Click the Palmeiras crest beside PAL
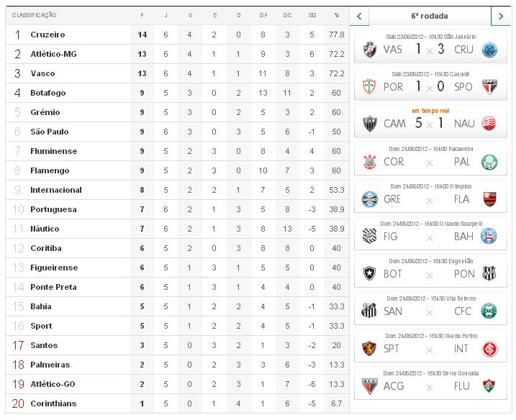Image resolution: width=516 pixels, height=420 pixels. pyautogui.click(x=489, y=162)
